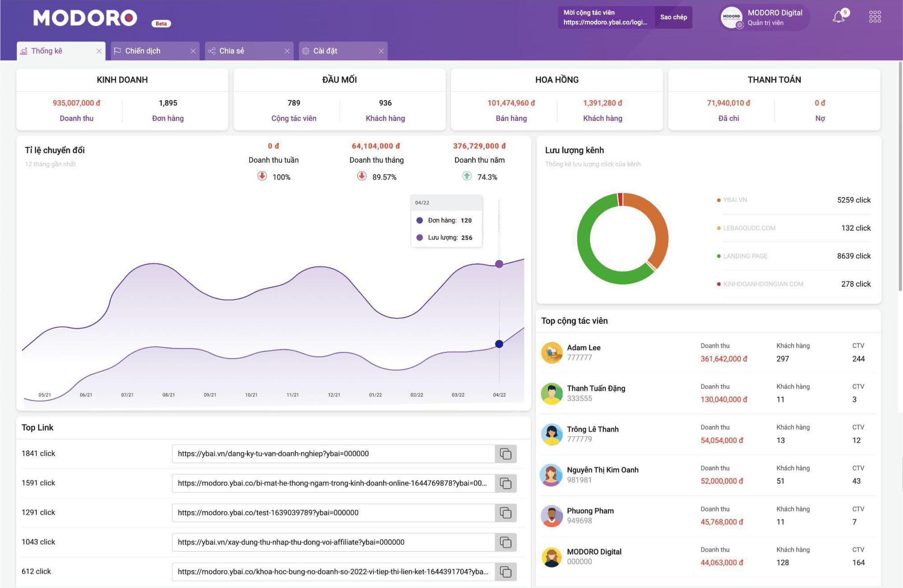Close the Cài đặt tab
Screen dimensions: 903x588
click(381, 51)
